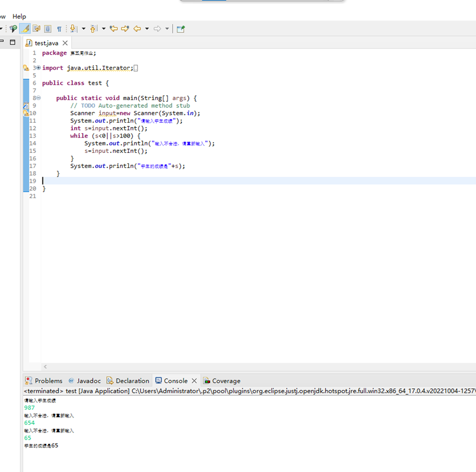The width and height of the screenshot is (476, 472).
Task: Click the collapsed import placeholder box
Action: pyautogui.click(x=136, y=68)
